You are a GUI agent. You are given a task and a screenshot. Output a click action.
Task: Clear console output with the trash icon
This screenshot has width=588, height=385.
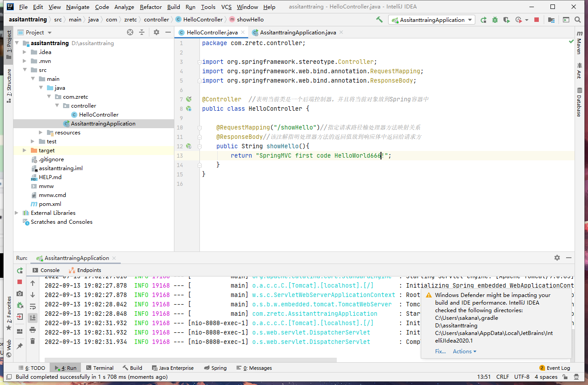[33, 341]
